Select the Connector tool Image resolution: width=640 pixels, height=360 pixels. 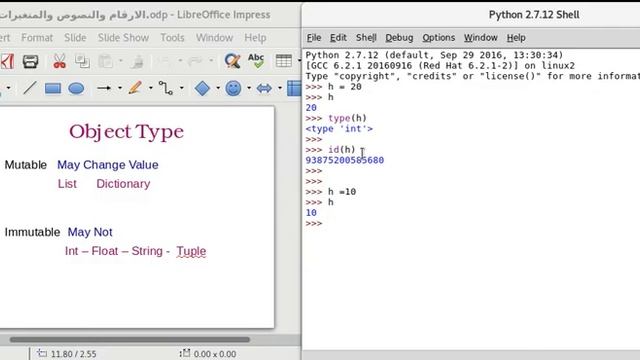point(166,88)
